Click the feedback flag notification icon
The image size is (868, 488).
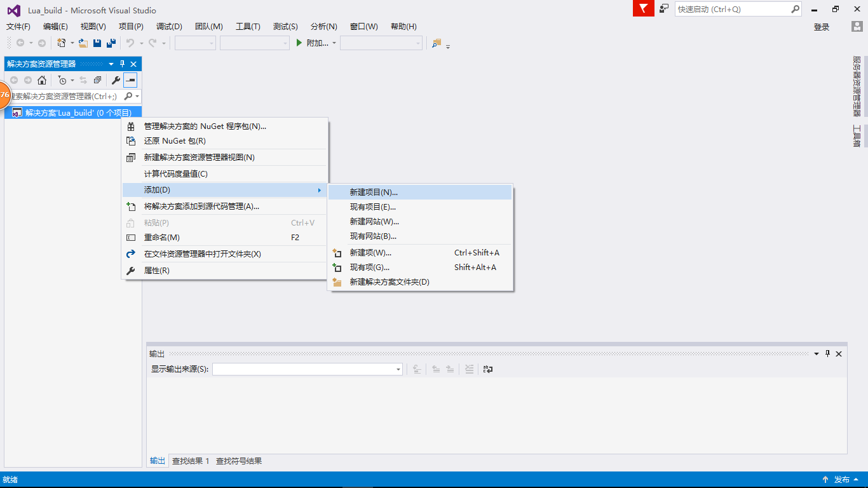pos(644,8)
